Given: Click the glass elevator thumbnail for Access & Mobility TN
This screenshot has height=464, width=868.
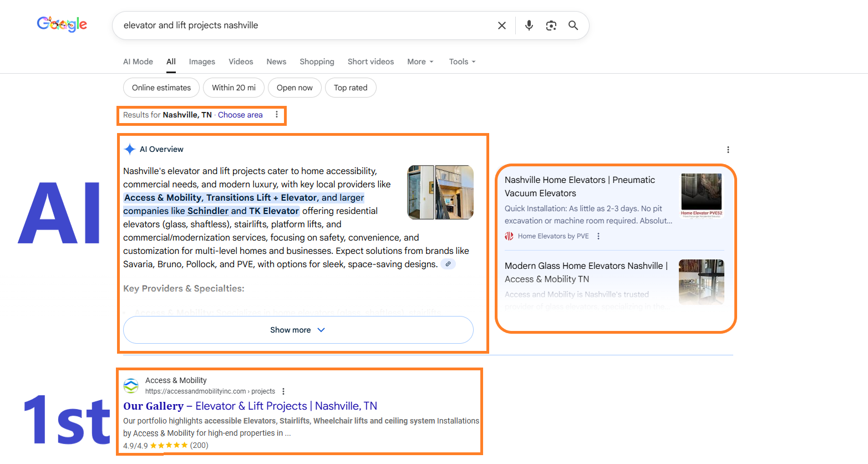Looking at the screenshot, I should point(702,282).
